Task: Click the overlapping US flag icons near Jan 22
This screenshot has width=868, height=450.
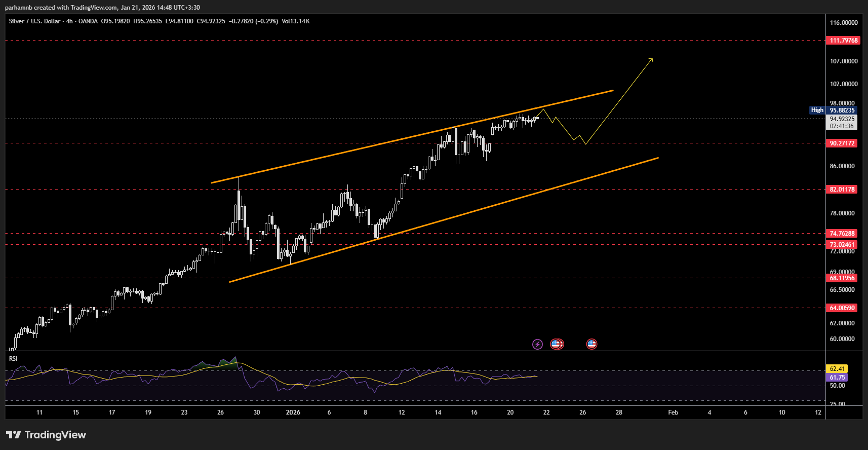Action: [x=557, y=345]
